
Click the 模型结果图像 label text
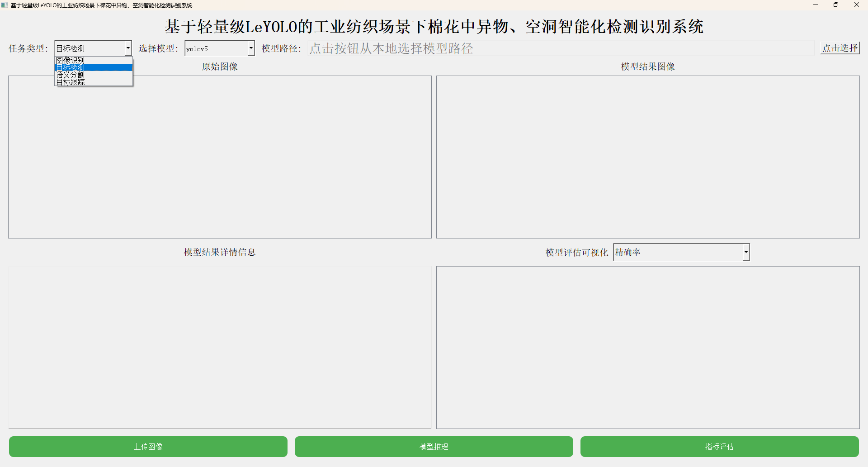(x=648, y=67)
